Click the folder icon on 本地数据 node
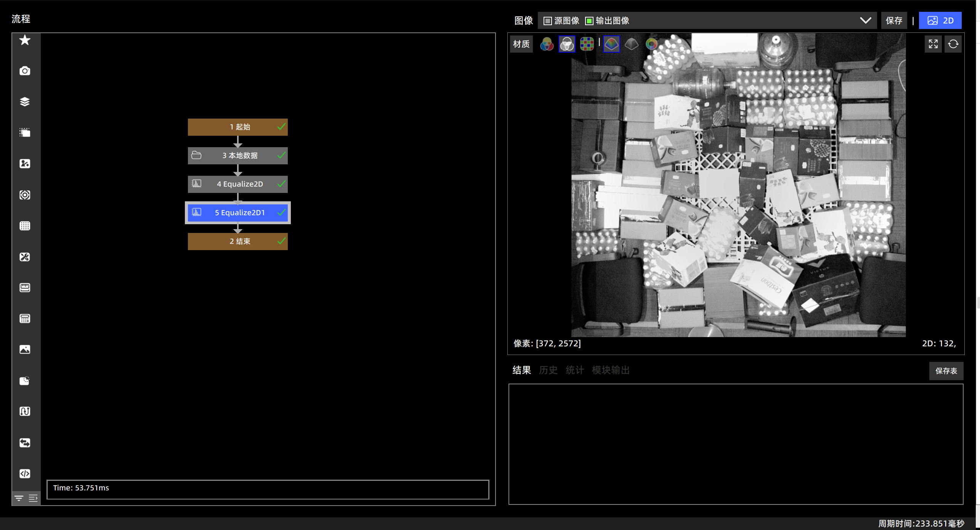The image size is (980, 530). pos(196,155)
